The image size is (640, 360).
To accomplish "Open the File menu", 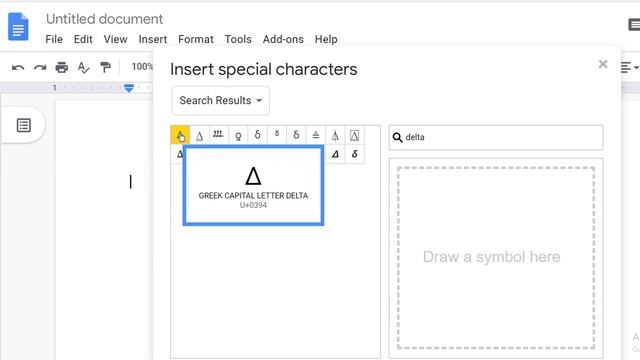I will 54,39.
